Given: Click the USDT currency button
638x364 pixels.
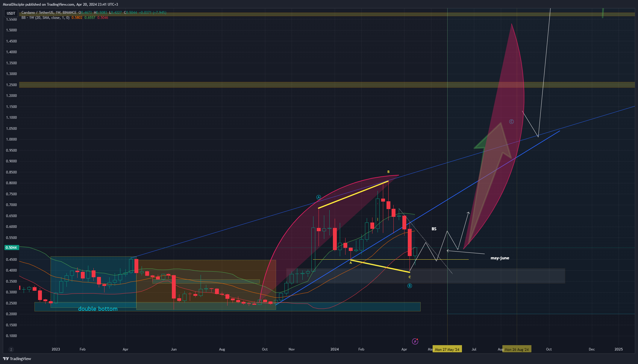Looking at the screenshot, I should pyautogui.click(x=11, y=13).
